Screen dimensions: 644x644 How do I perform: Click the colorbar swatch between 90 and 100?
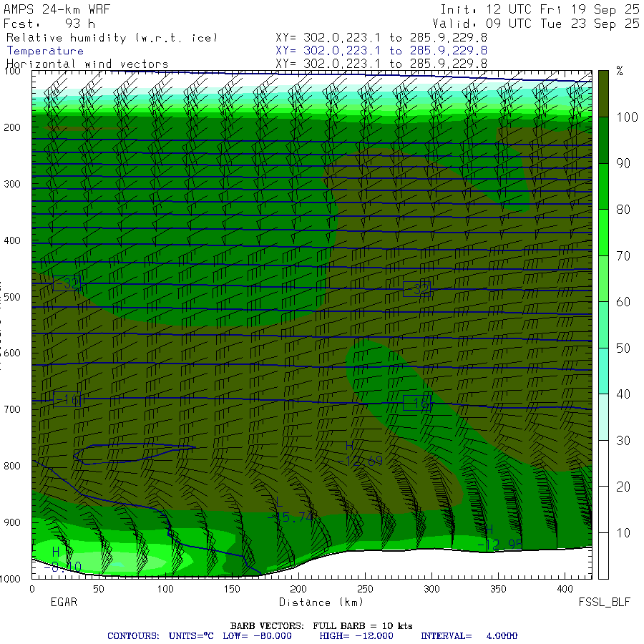point(603,140)
